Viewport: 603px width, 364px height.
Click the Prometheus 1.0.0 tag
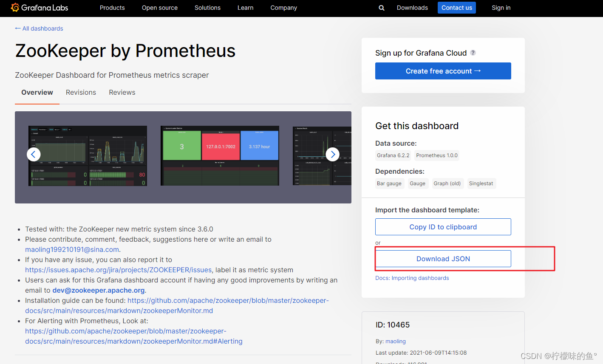[x=437, y=155]
